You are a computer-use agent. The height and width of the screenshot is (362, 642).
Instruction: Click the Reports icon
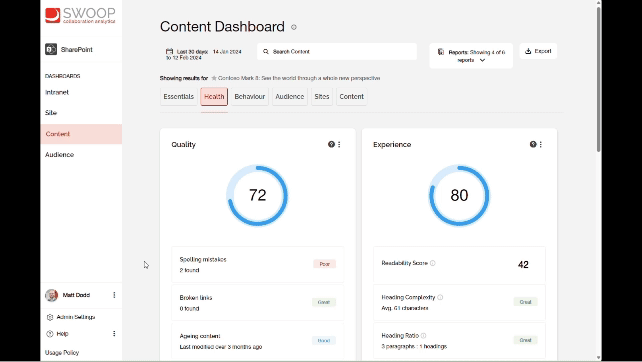tap(441, 52)
